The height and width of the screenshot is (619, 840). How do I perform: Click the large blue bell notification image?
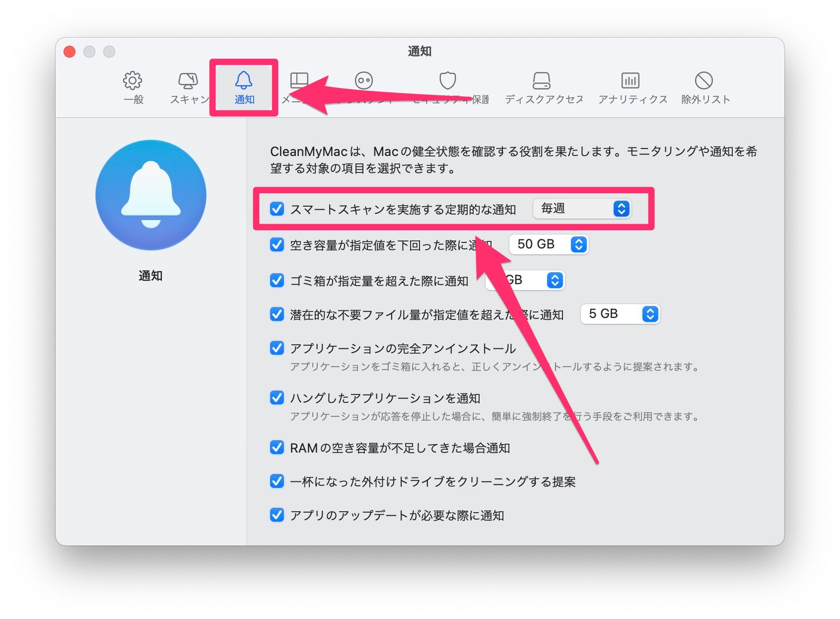tap(151, 195)
